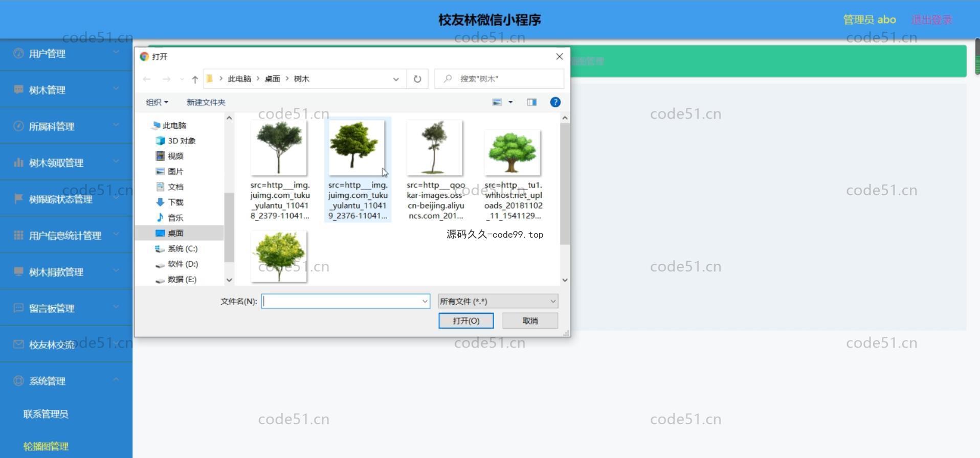980x458 pixels.
Task: Click the forward arrow in file dialog
Action: [x=166, y=79]
